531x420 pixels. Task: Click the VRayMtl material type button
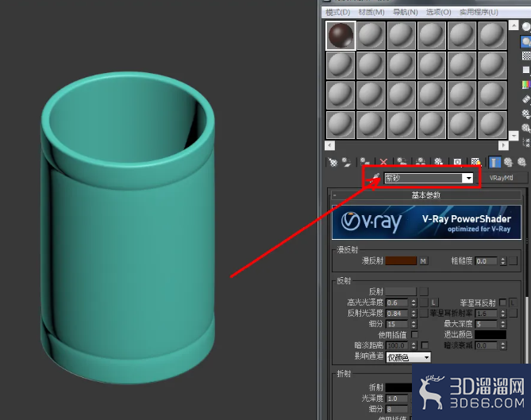(501, 178)
